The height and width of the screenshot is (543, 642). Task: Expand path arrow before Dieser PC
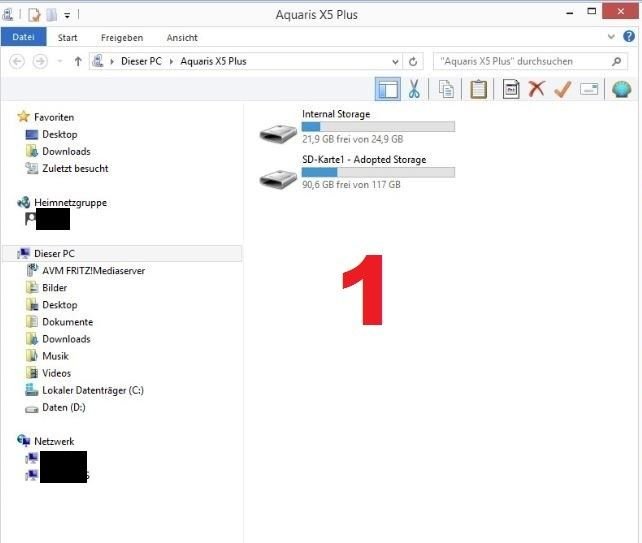[x=111, y=61]
